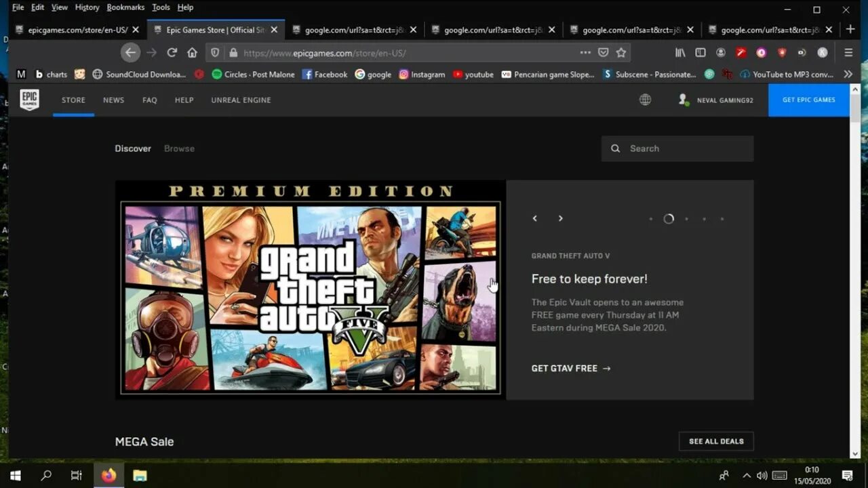This screenshot has width=868, height=488.
Task: Open the Firefox account icon
Action: click(721, 52)
